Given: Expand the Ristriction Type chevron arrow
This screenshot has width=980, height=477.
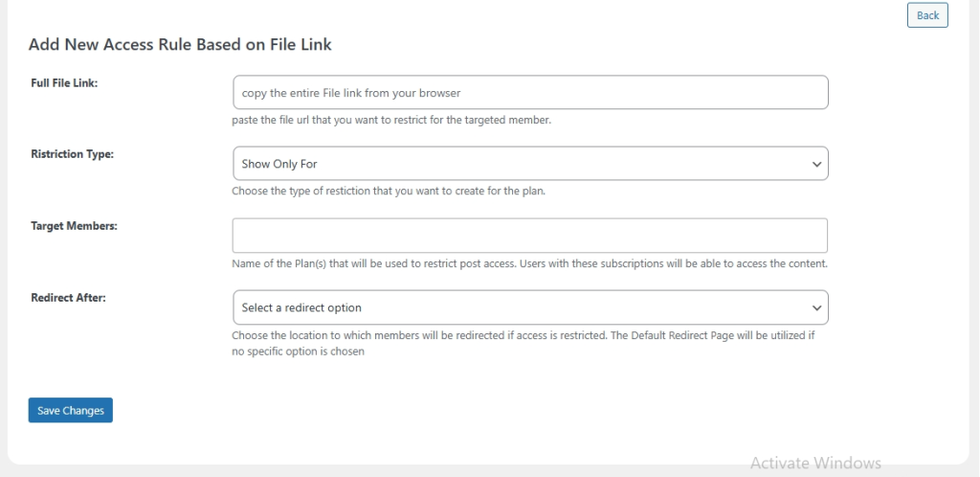Looking at the screenshot, I should [x=816, y=164].
